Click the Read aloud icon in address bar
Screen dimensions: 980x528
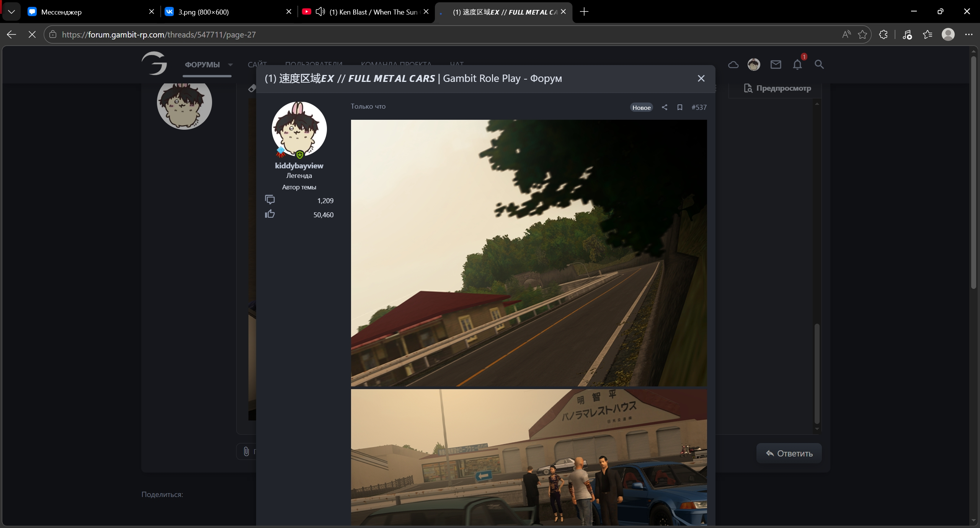846,34
